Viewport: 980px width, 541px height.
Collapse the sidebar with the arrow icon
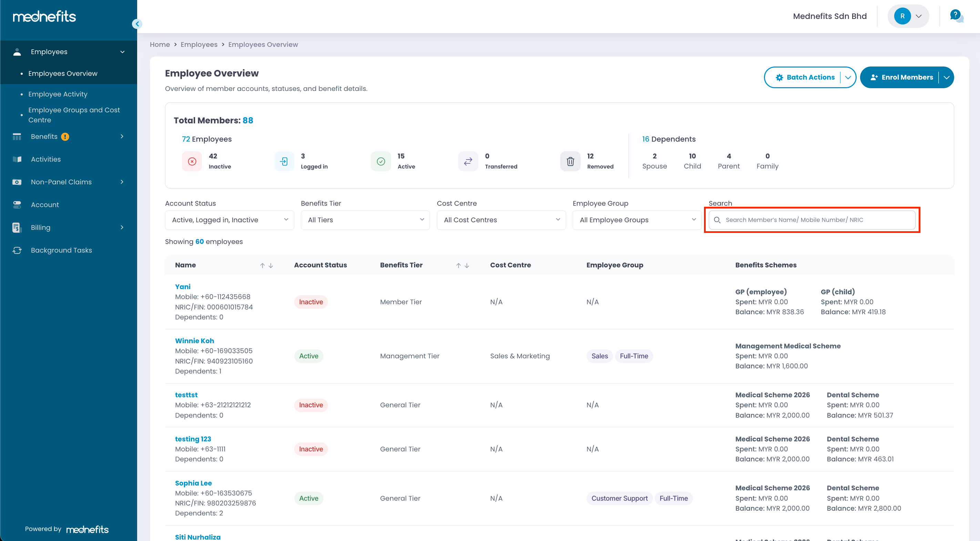[137, 24]
